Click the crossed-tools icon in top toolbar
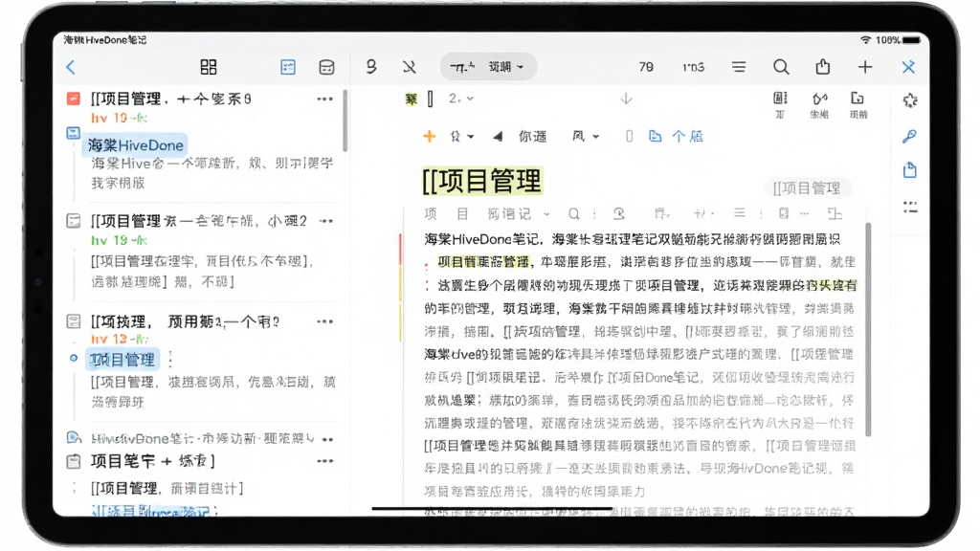This screenshot has height=551, width=980. [410, 66]
